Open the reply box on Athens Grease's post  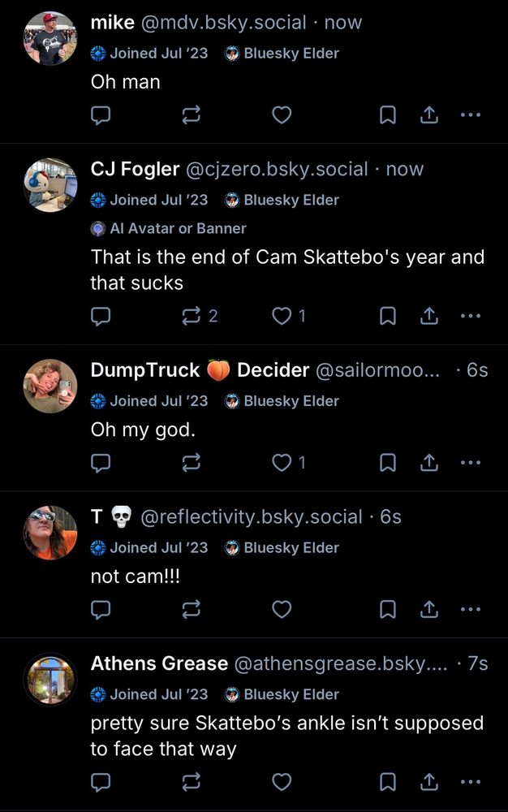tap(100, 782)
